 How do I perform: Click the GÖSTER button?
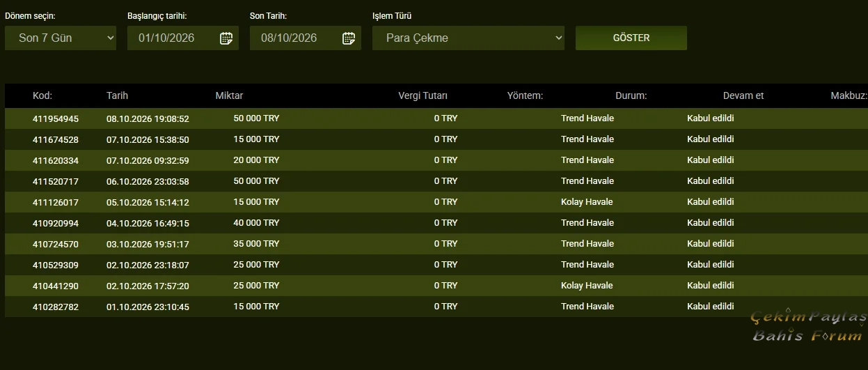631,38
